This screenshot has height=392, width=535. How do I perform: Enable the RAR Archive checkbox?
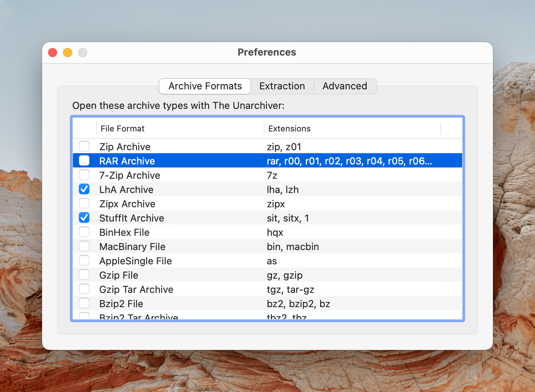[84, 160]
